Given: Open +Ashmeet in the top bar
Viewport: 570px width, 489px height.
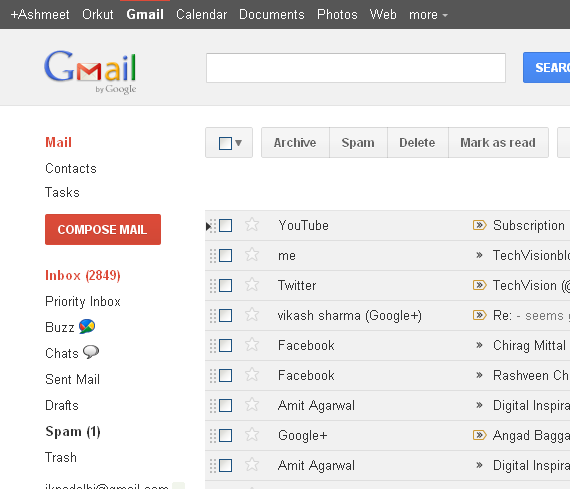Looking at the screenshot, I should 40,15.
